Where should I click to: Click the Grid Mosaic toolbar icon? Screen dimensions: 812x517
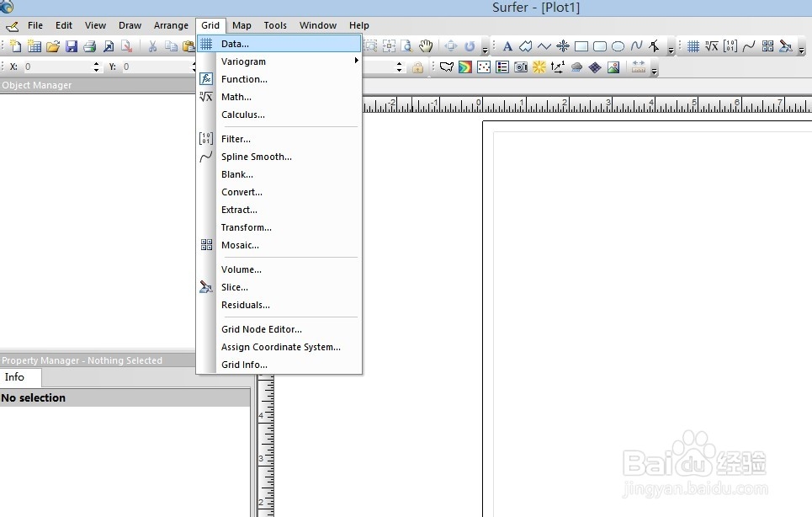(x=767, y=46)
